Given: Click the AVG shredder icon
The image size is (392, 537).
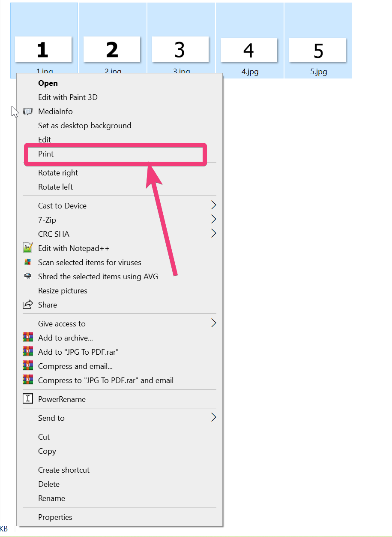Looking at the screenshot, I should point(27,276).
